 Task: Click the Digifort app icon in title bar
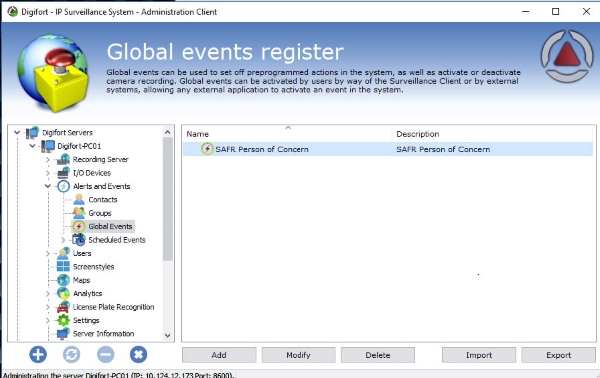12,11
